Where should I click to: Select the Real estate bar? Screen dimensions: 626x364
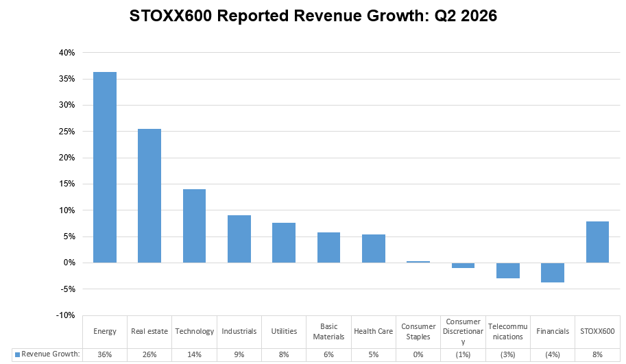point(149,195)
